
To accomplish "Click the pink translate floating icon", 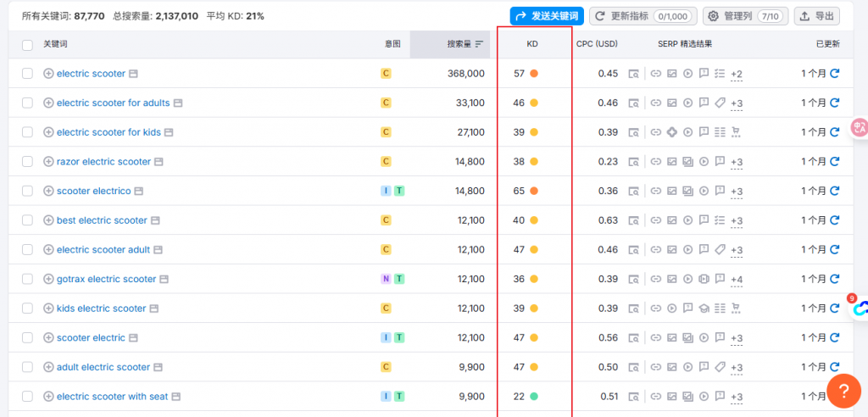I will (859, 128).
